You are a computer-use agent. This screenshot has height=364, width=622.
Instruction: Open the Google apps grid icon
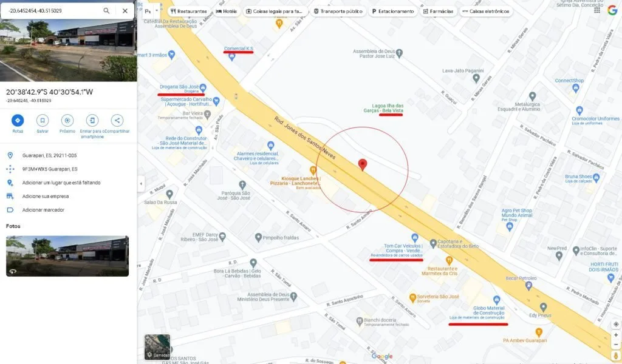(x=597, y=10)
